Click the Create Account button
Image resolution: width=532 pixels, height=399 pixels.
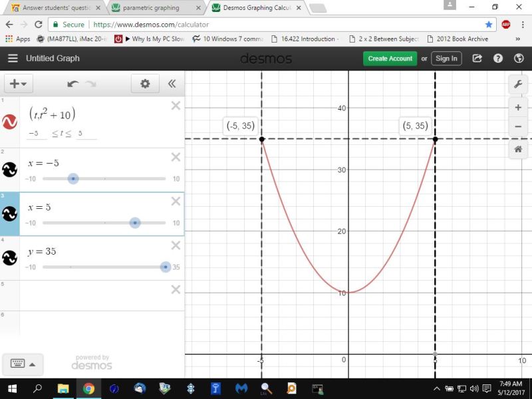(x=390, y=59)
